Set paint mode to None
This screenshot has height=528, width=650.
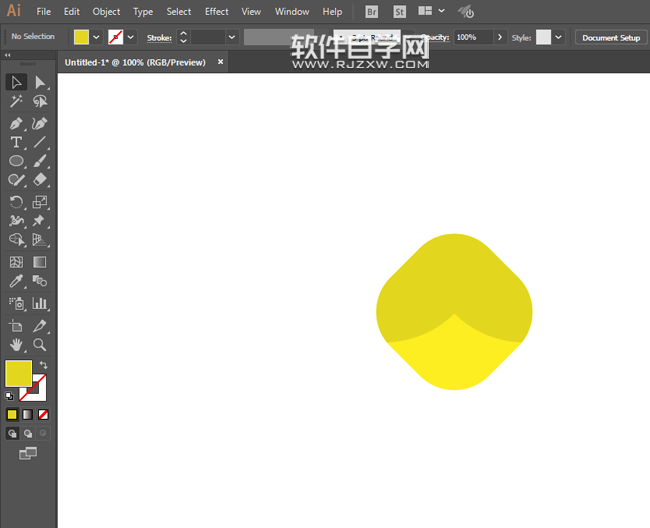tap(43, 414)
